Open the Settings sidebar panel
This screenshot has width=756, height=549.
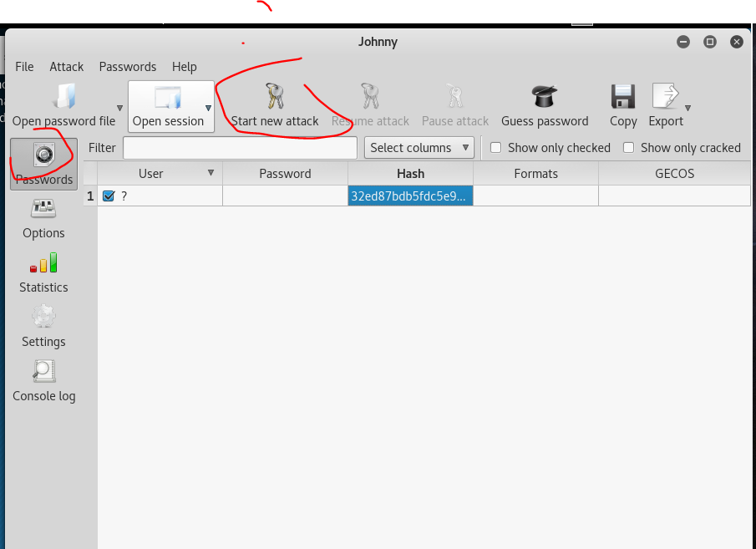(43, 328)
